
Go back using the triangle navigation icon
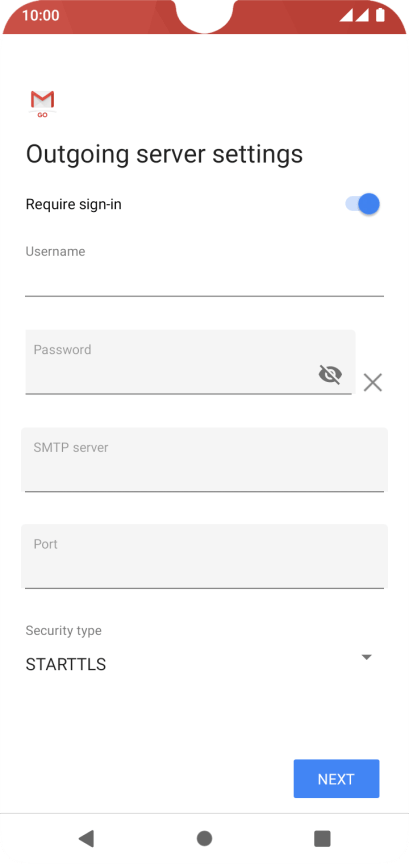pos(86,838)
